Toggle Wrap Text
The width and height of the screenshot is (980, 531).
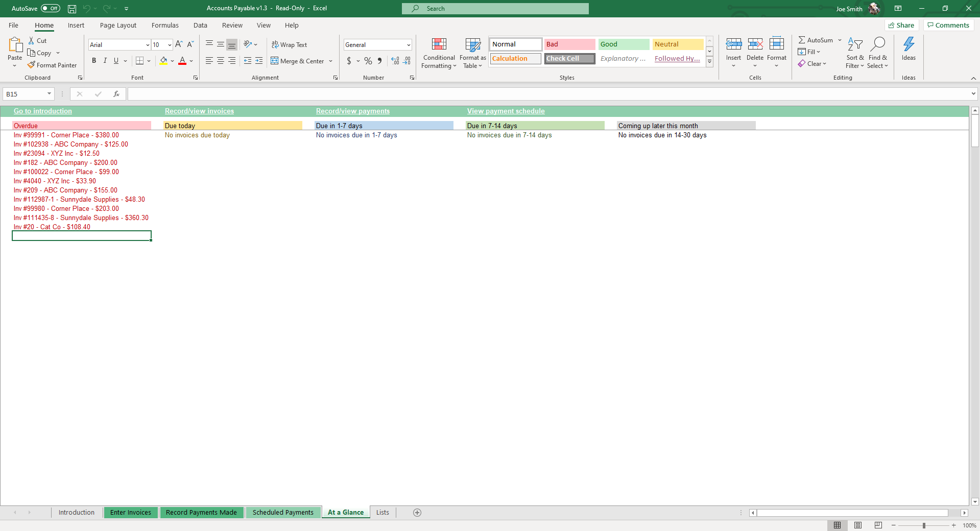click(x=289, y=45)
